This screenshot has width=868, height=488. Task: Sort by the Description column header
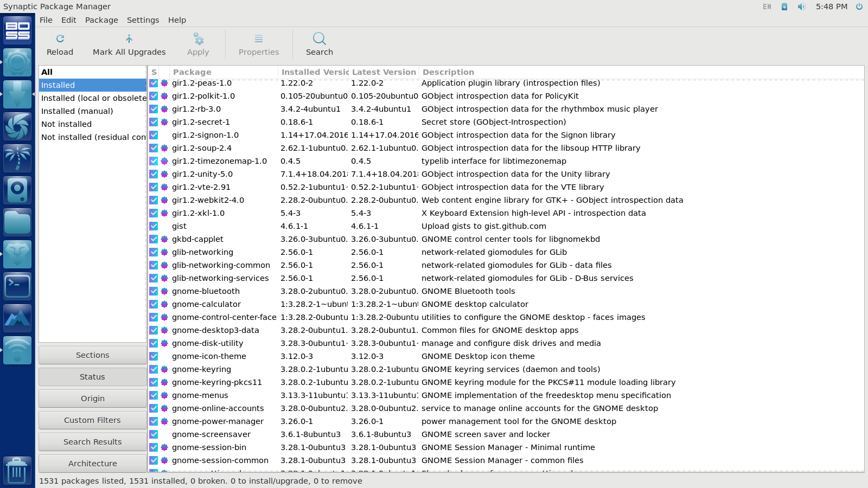[641, 72]
